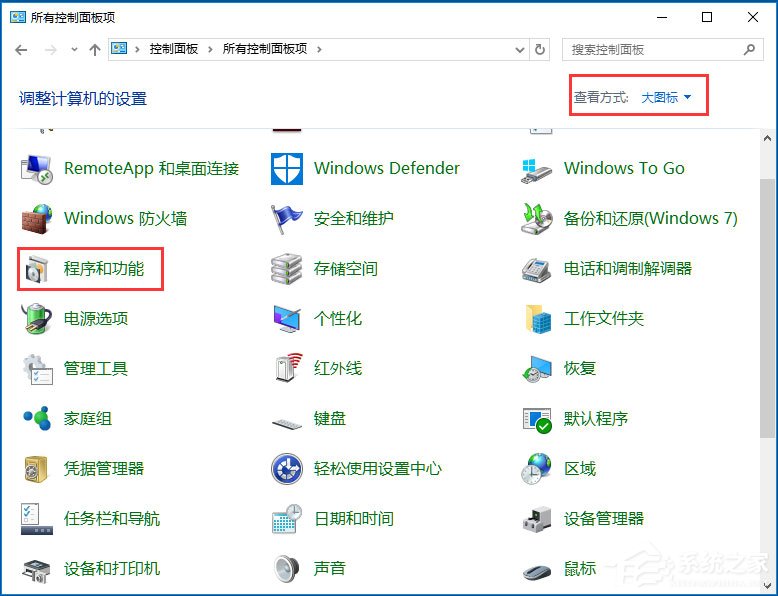Click the 轻松使用设置中心 icon

click(287, 469)
